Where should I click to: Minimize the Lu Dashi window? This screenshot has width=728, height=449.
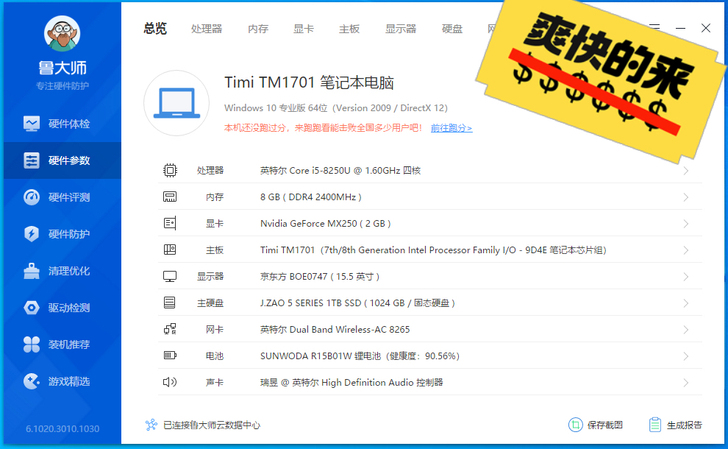(x=681, y=28)
